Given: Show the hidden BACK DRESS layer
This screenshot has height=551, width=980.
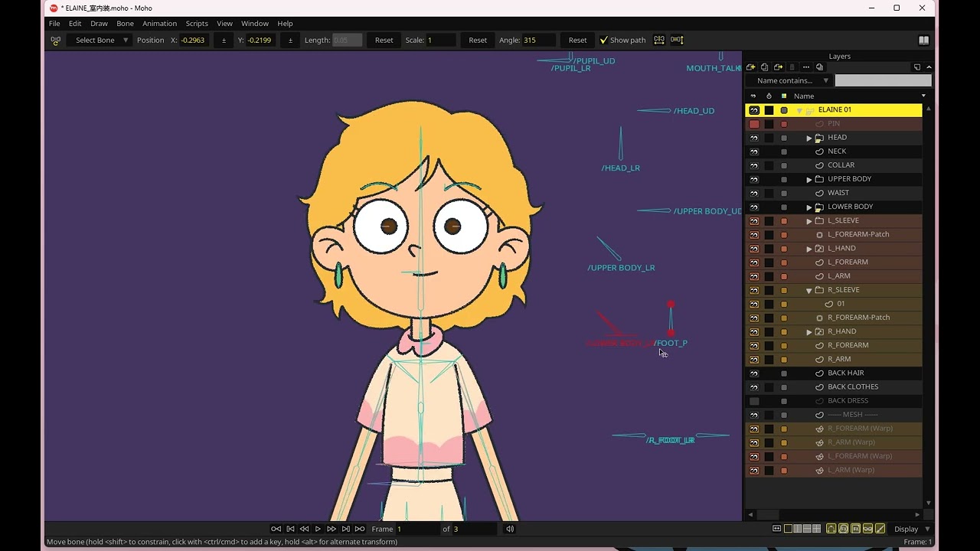Looking at the screenshot, I should [x=754, y=401].
